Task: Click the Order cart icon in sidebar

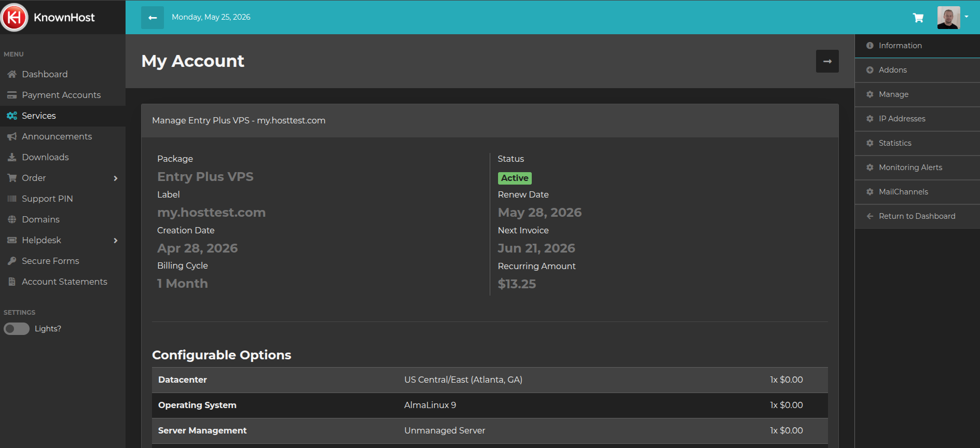Action: (12, 178)
